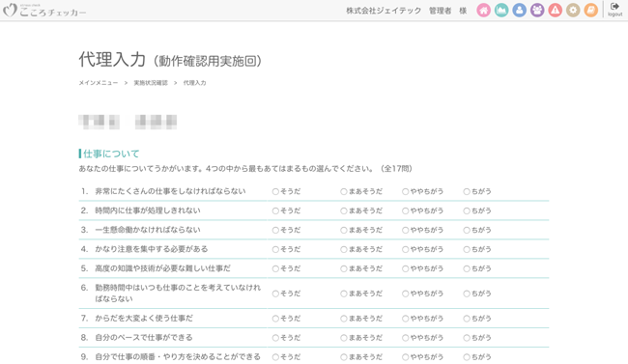Screen dimensions: 628x364
Task: Click question text かなり注意を集中する必要がある
Action: [152, 249]
